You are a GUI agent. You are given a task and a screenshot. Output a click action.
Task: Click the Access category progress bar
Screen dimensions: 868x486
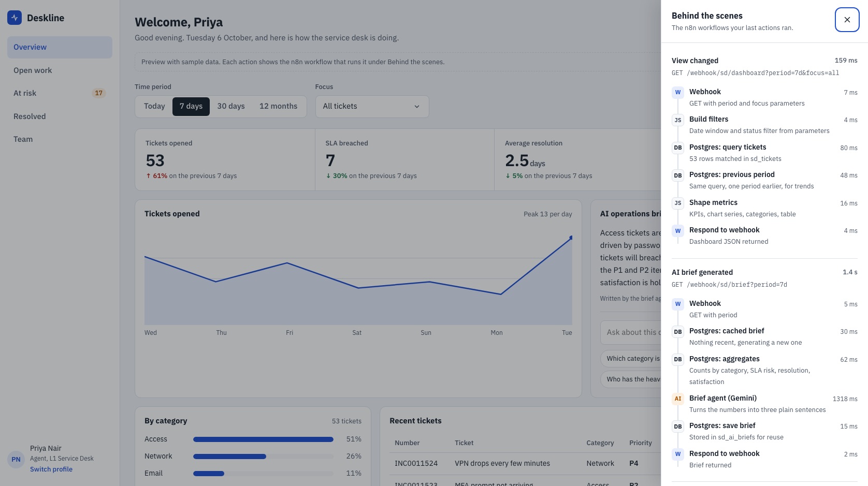pyautogui.click(x=263, y=439)
